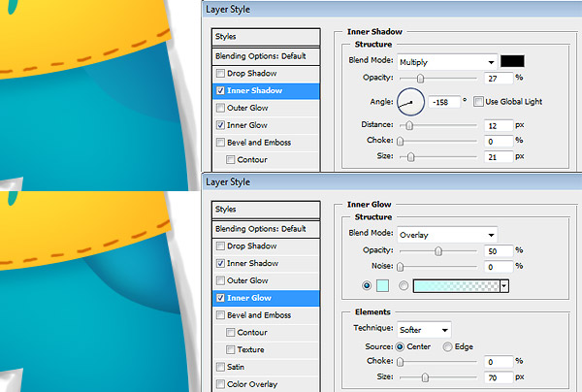Screen dimensions: 582x392
Task: Click Inner Glow Size slider handle
Action: [x=425, y=377]
